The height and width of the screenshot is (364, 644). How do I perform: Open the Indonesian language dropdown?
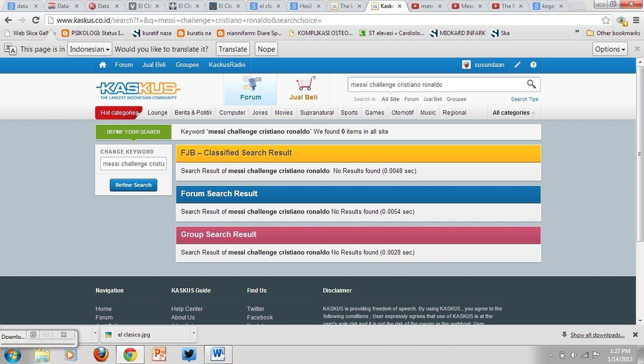[90, 49]
